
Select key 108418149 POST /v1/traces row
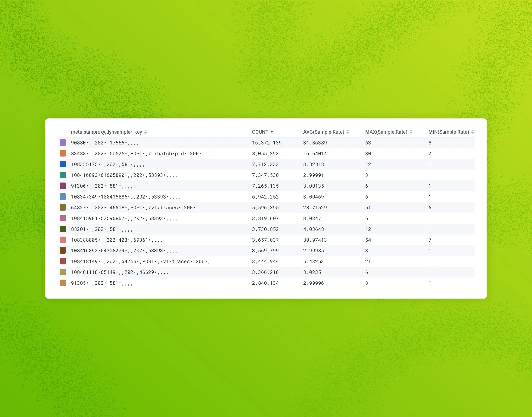coord(140,262)
